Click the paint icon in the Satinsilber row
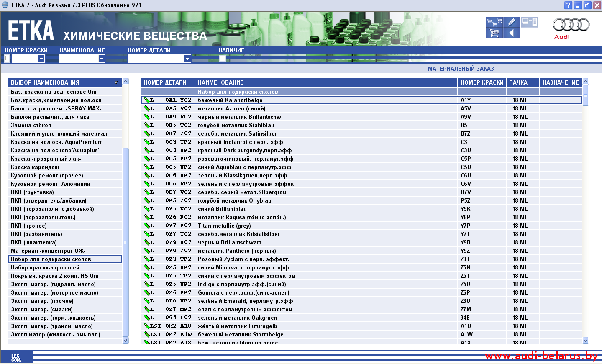 coord(146,133)
